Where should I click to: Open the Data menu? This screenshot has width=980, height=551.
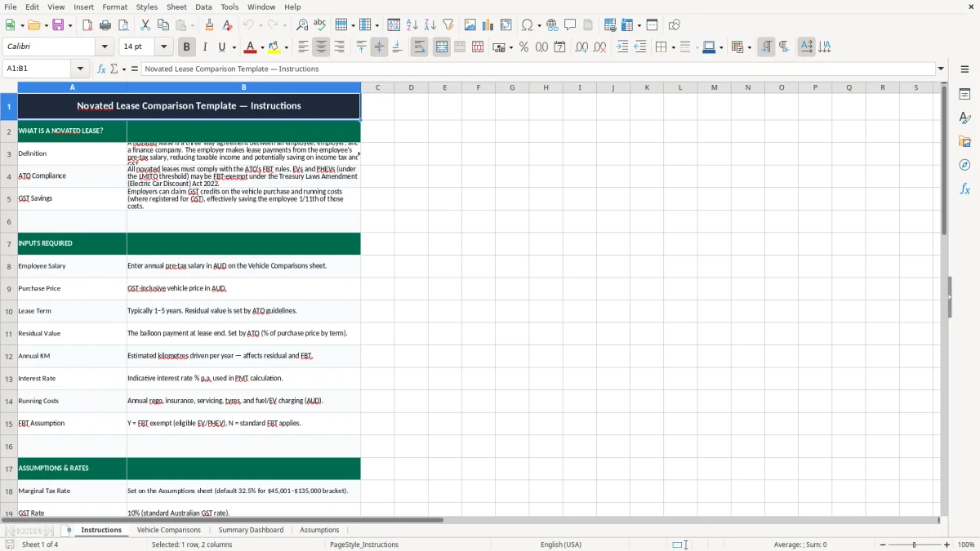coord(203,7)
